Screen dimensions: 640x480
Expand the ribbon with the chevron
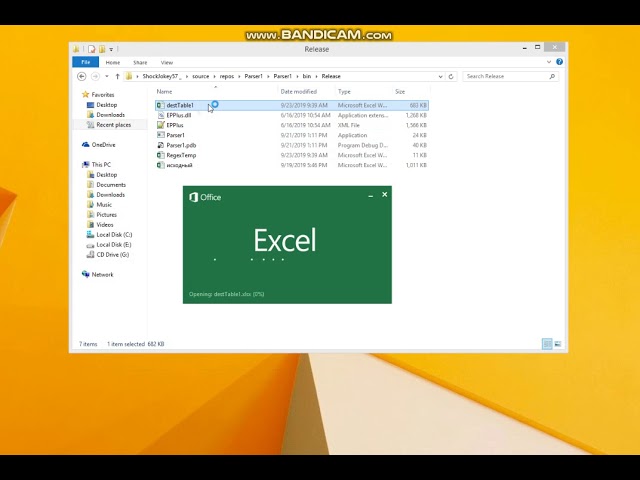coord(549,62)
